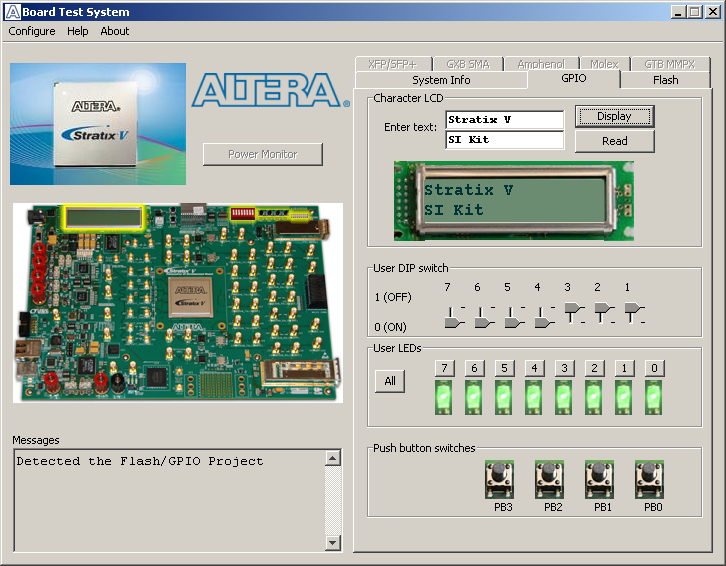Click the PB2 push button switch
The image size is (726, 566).
coord(549,479)
